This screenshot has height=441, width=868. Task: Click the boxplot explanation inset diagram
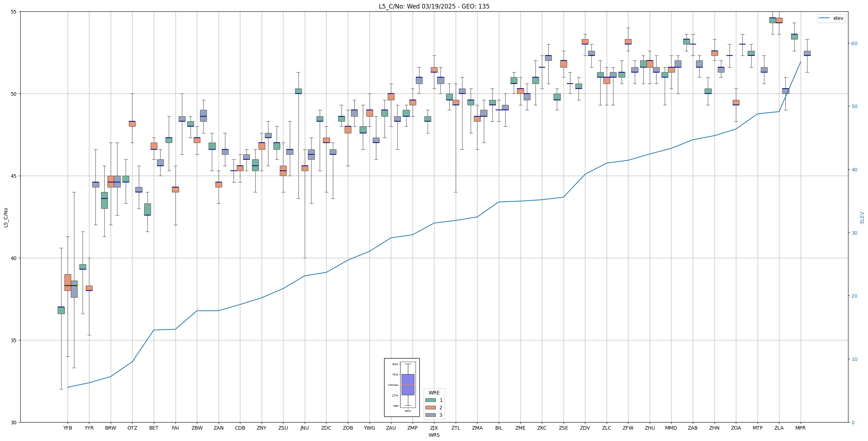pos(402,387)
